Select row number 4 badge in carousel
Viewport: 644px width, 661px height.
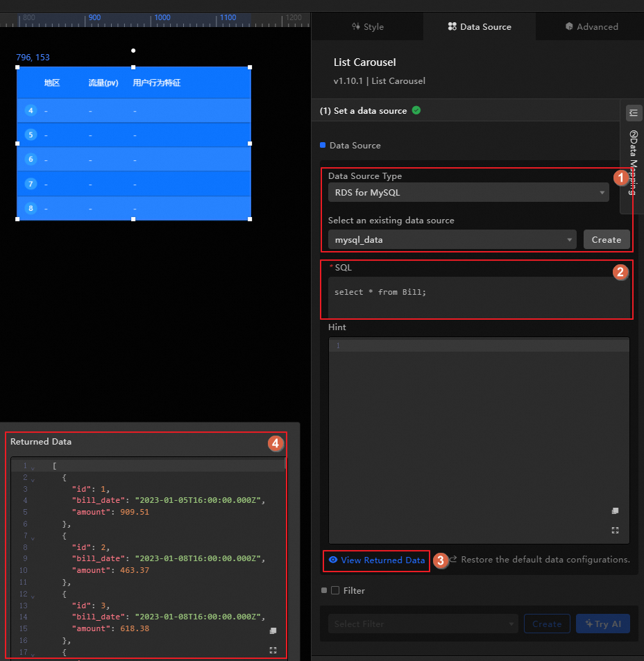point(31,110)
